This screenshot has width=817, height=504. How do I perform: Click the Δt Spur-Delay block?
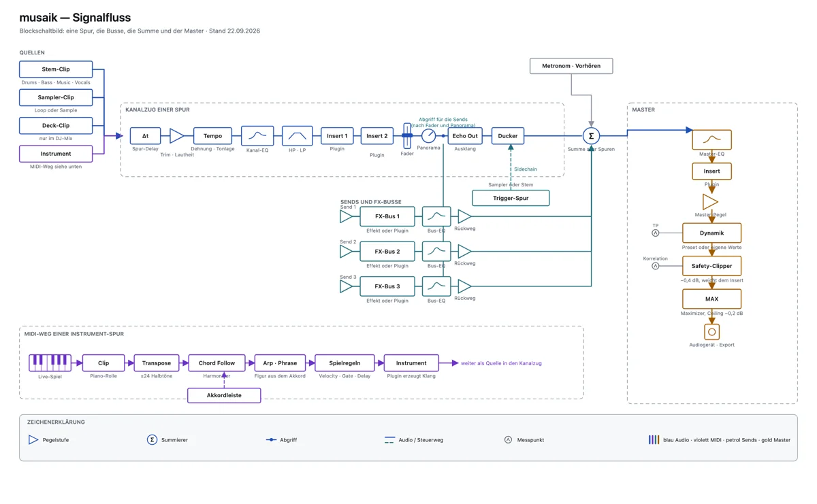145,136
